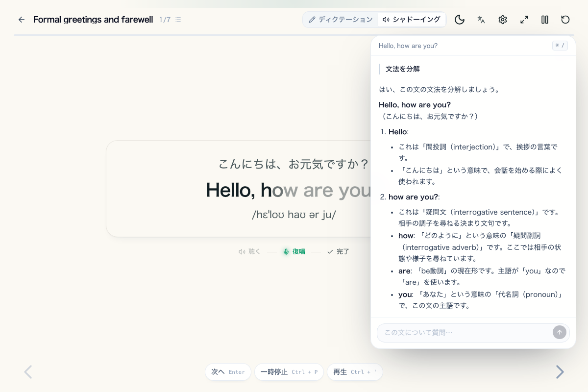Pause with the top bar pause icon
The height and width of the screenshot is (392, 588).
(545, 20)
